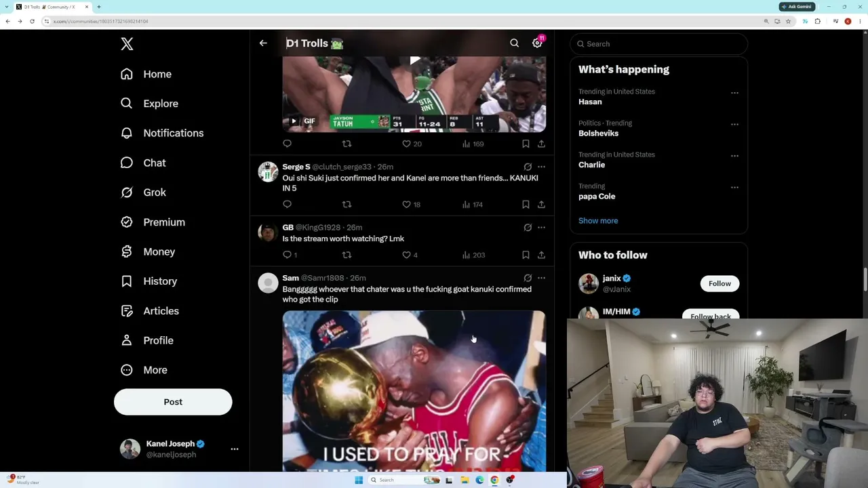This screenshot has height=488, width=868.
Task: Open more options on Sam's post
Action: tap(541, 278)
